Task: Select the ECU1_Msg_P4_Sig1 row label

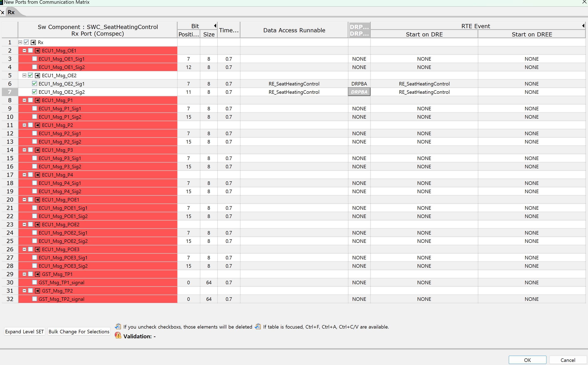Action: (60, 183)
